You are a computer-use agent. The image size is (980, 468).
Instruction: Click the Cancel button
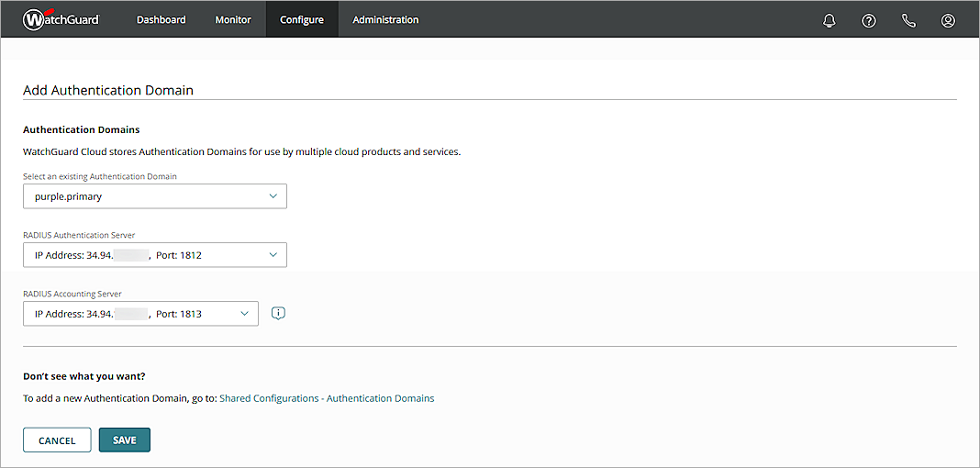57,440
